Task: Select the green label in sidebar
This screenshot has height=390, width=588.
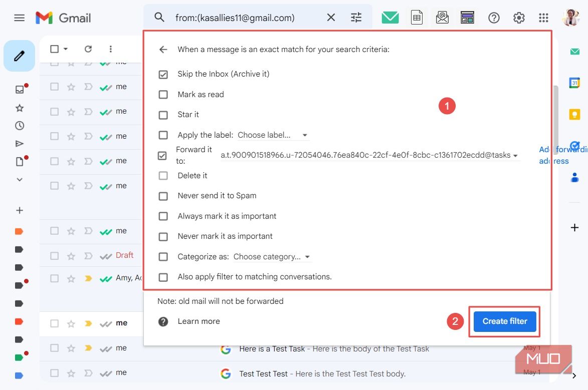Action: (x=19, y=357)
